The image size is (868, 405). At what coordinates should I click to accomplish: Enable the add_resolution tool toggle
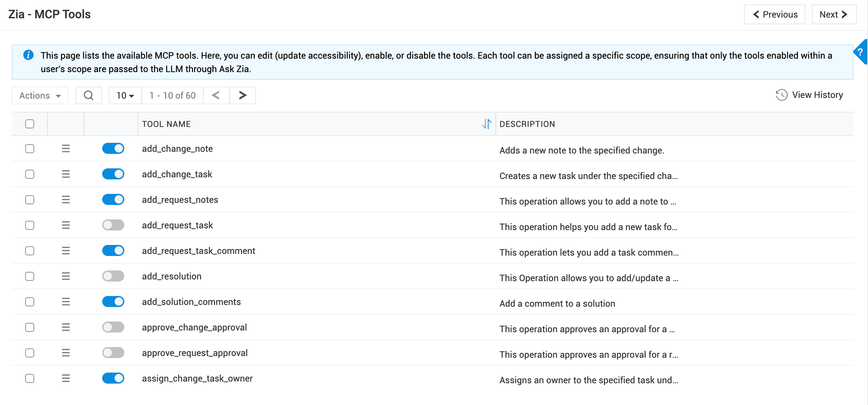tap(113, 276)
